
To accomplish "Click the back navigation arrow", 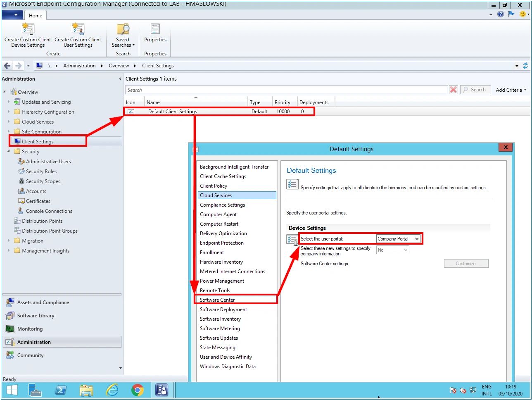I will click(x=7, y=66).
